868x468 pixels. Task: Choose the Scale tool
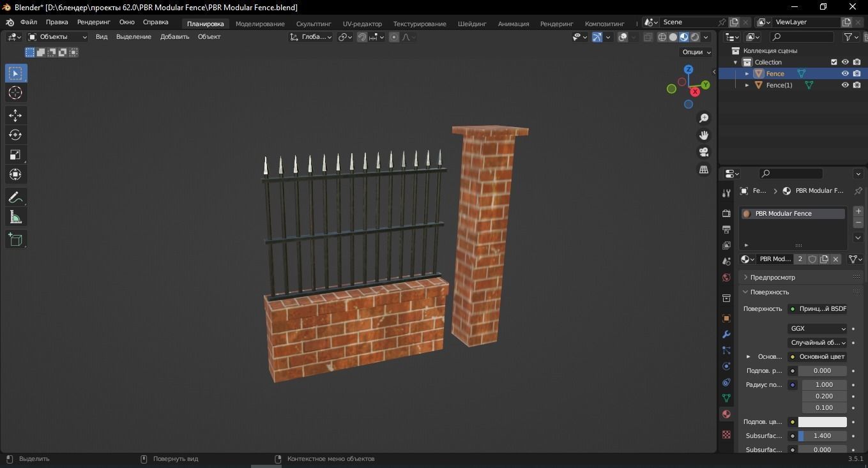click(x=15, y=155)
